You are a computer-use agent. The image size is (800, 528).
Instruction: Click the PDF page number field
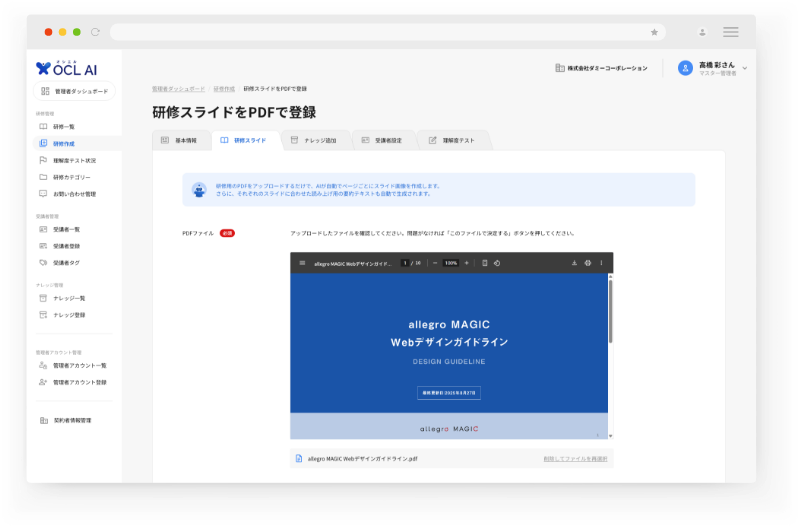[x=405, y=263]
